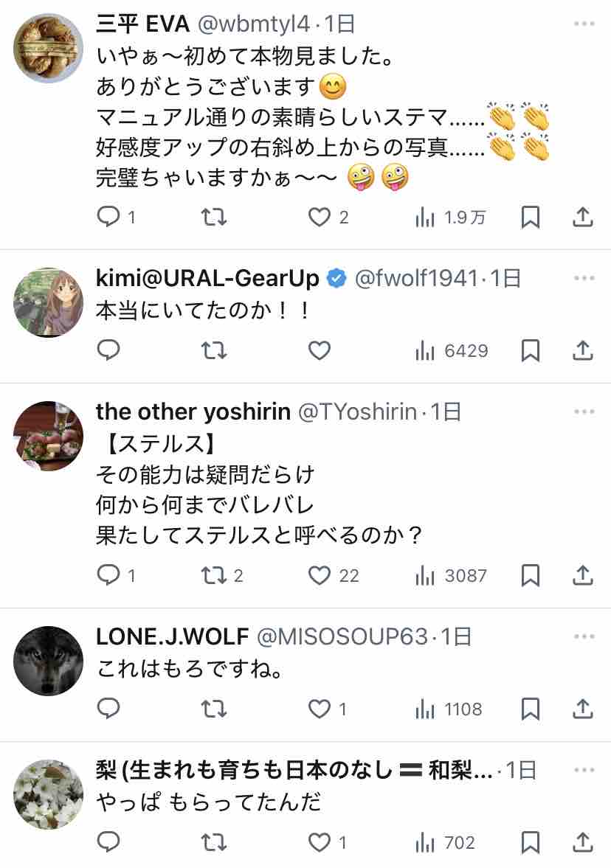Like the other yoshirin's ステルス tweet
The height and width of the screenshot is (868, 611).
[x=319, y=575]
